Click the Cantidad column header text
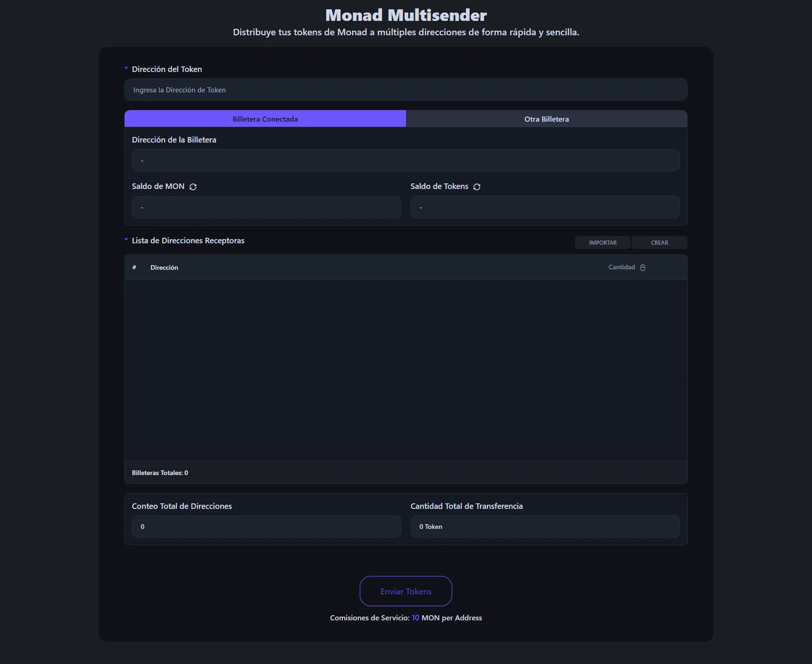 621,267
